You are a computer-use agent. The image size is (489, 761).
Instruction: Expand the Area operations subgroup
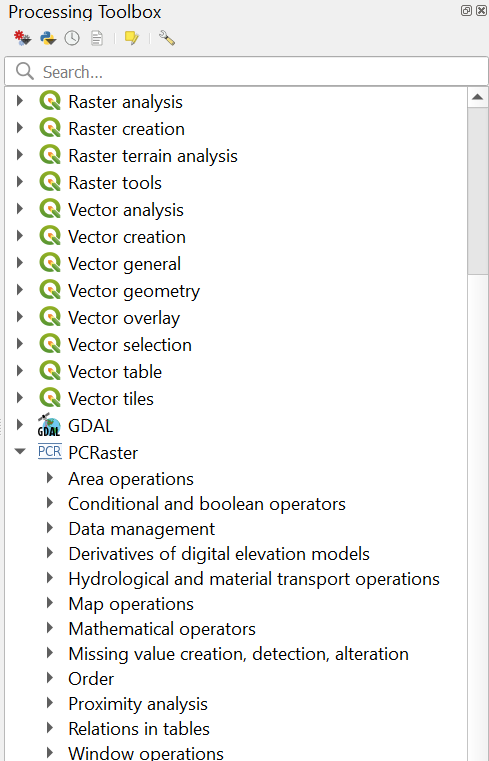point(49,478)
